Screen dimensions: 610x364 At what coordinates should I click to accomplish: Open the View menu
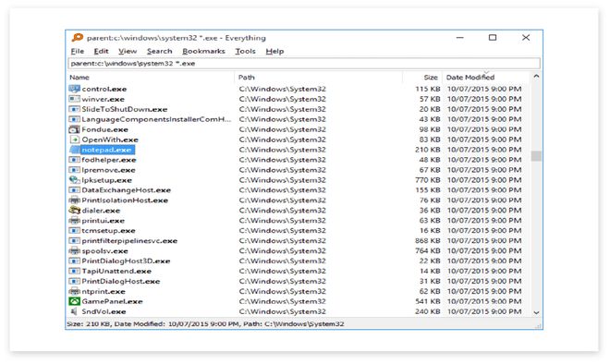[128, 52]
